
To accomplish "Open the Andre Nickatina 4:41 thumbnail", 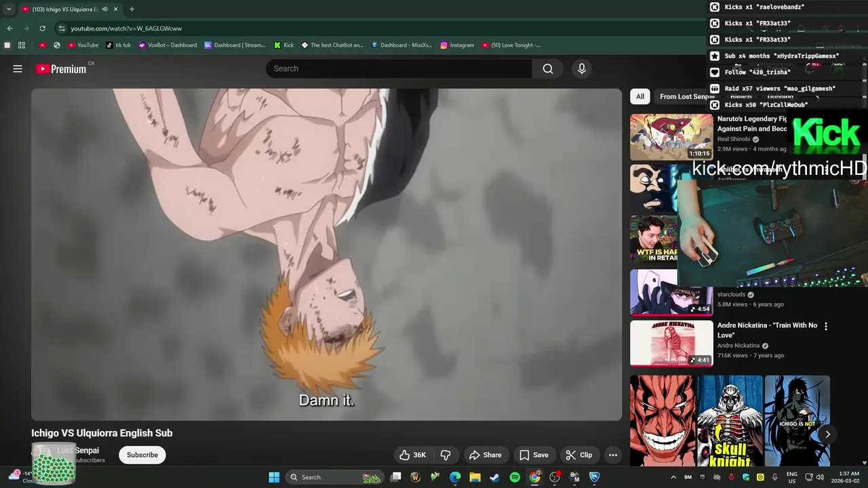I will (x=671, y=344).
